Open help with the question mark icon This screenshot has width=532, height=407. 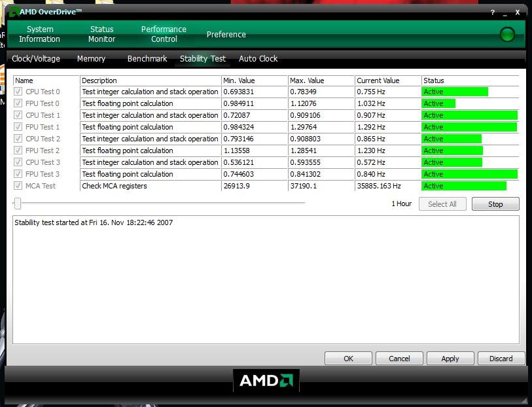click(492, 12)
